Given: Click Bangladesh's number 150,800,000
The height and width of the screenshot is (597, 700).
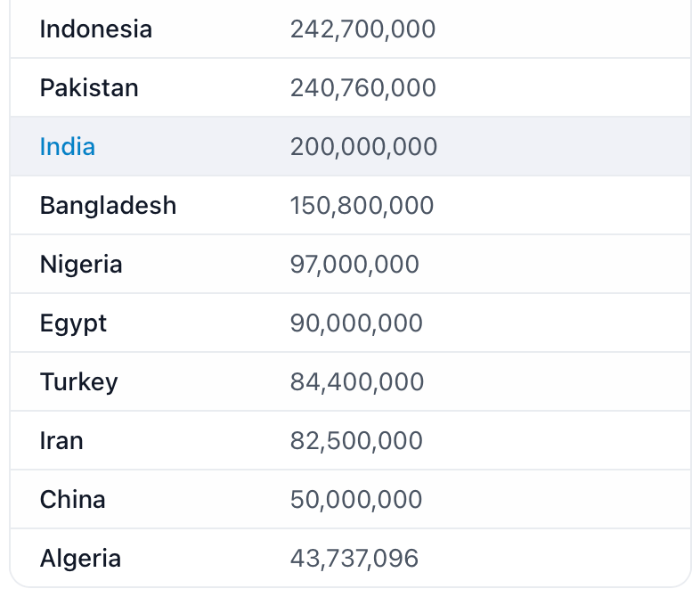Looking at the screenshot, I should pyautogui.click(x=362, y=206).
